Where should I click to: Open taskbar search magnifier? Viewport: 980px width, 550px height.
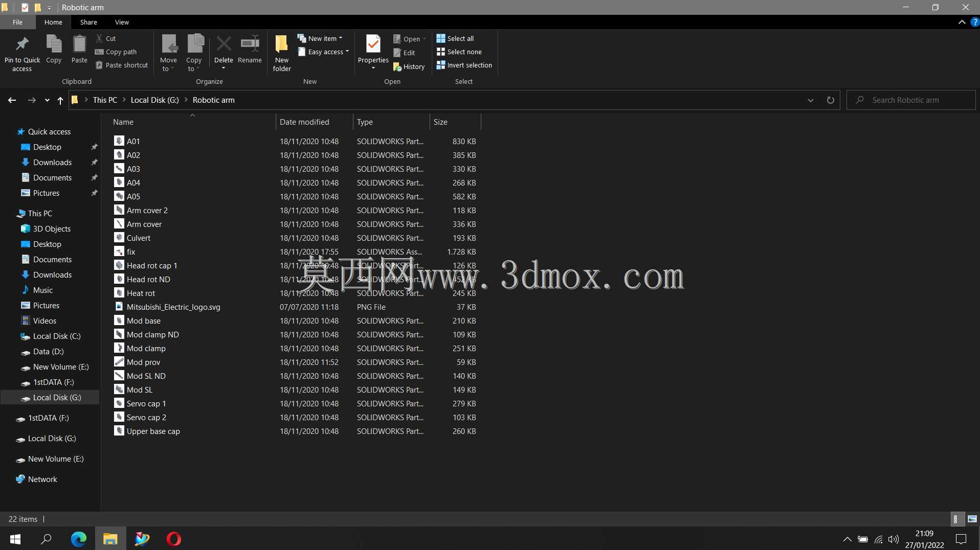[x=46, y=539]
